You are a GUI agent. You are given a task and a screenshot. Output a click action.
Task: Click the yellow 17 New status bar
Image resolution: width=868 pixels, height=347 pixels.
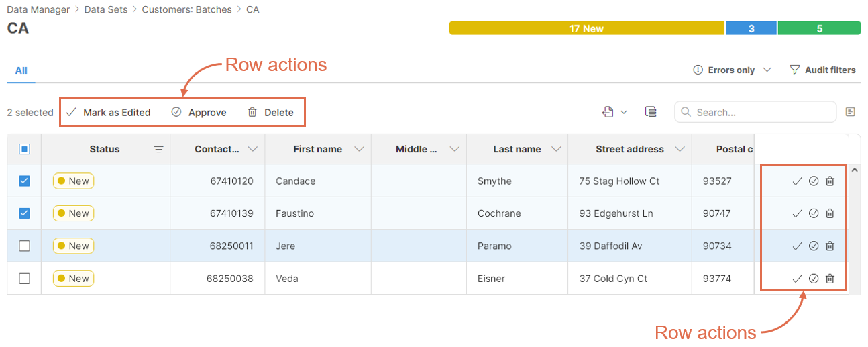[586, 28]
